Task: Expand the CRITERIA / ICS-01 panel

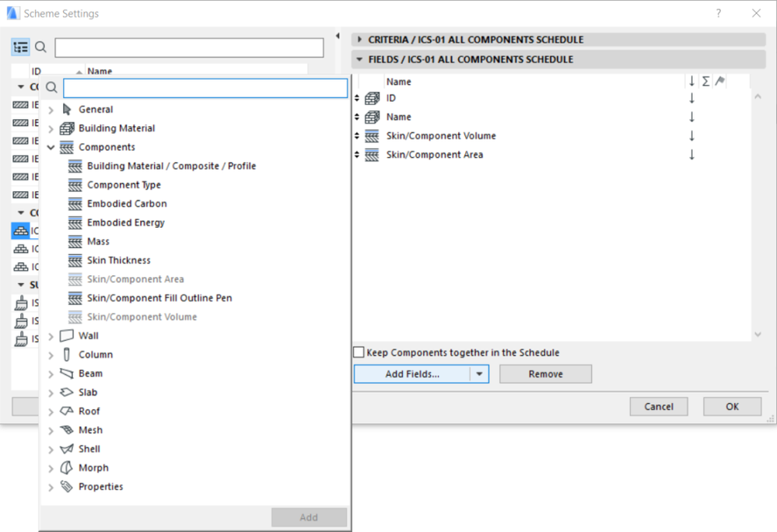Action: pos(359,39)
